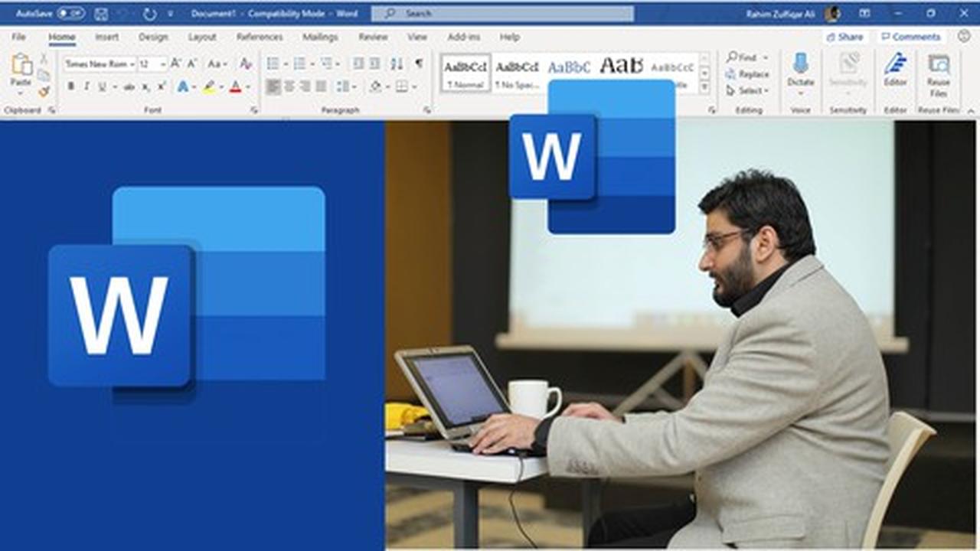Click the Comments button
This screenshot has width=980, height=551.
click(910, 37)
